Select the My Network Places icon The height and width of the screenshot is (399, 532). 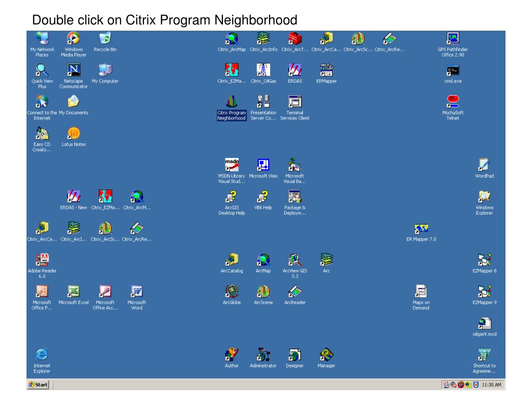[42, 38]
